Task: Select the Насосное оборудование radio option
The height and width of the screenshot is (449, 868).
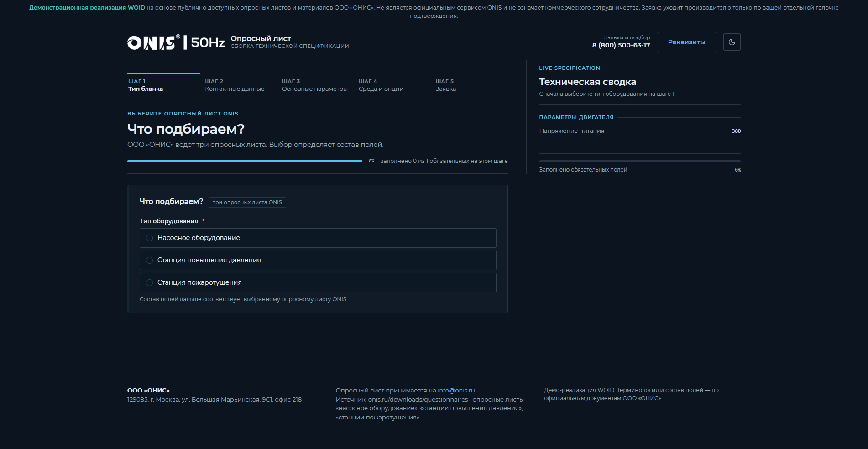Action: tap(318, 238)
